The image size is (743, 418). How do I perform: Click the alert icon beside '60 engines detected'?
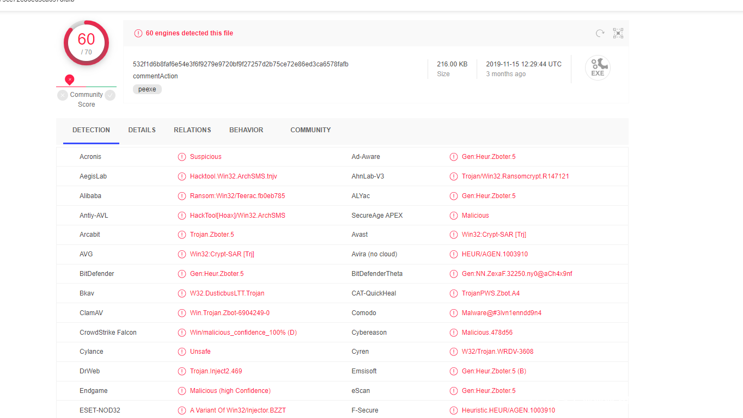coord(138,33)
